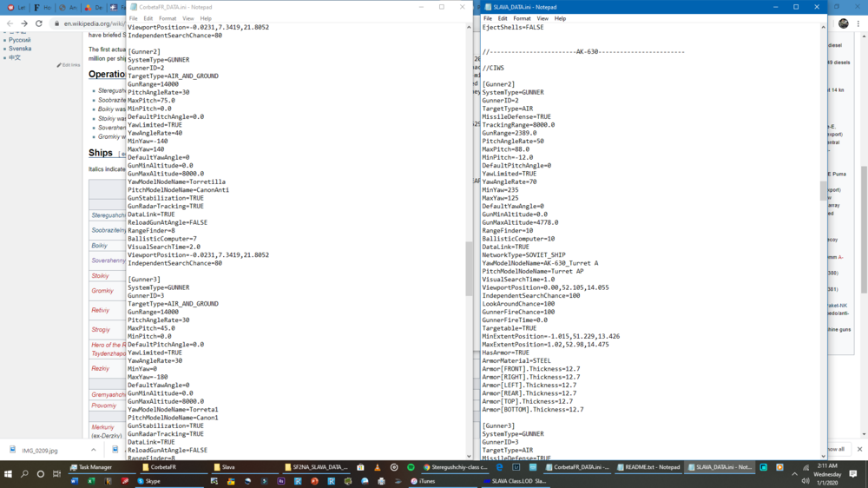Open Word from the taskbar
Image resolution: width=868 pixels, height=488 pixels.
74,481
